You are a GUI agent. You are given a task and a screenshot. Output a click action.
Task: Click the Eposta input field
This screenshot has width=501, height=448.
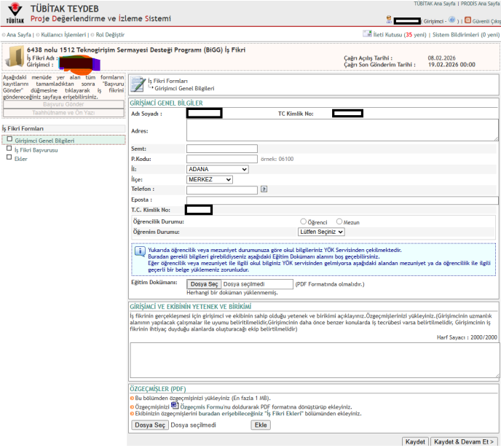[342, 200]
